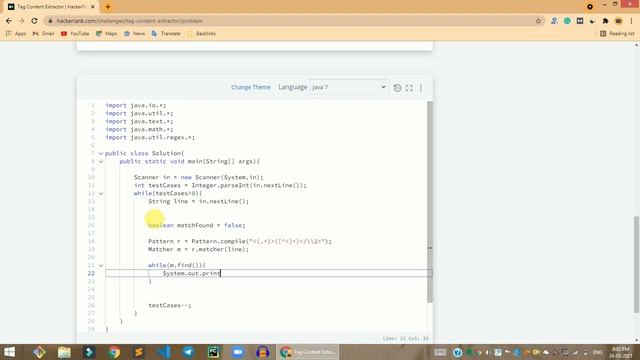640x360 pixels.
Task: Click the 'testCases--;' line
Action: pos(170,305)
